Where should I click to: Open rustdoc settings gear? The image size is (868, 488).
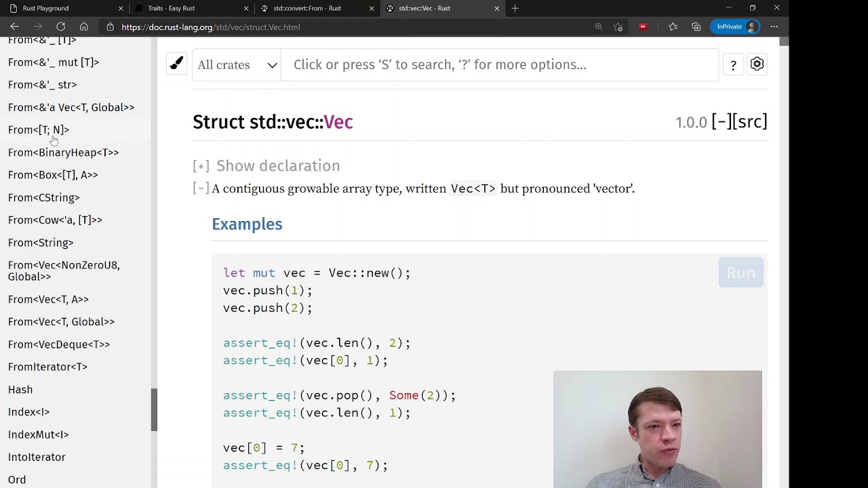757,64
